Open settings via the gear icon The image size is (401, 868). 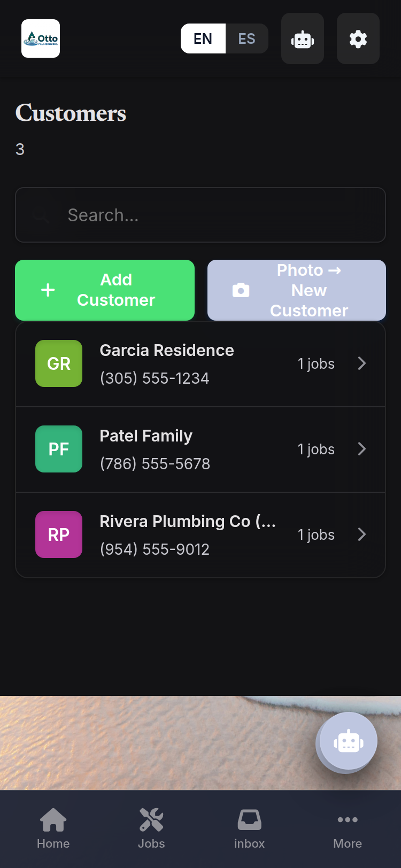pos(358,38)
